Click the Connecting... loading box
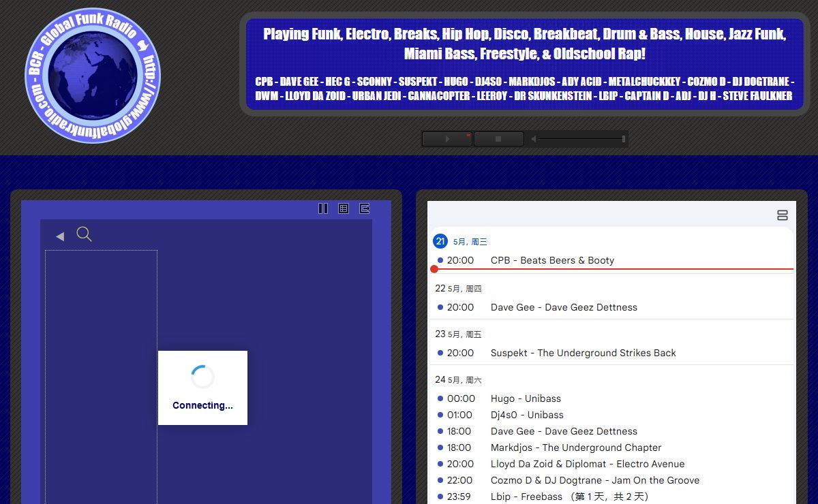Image resolution: width=818 pixels, height=504 pixels. click(202, 388)
